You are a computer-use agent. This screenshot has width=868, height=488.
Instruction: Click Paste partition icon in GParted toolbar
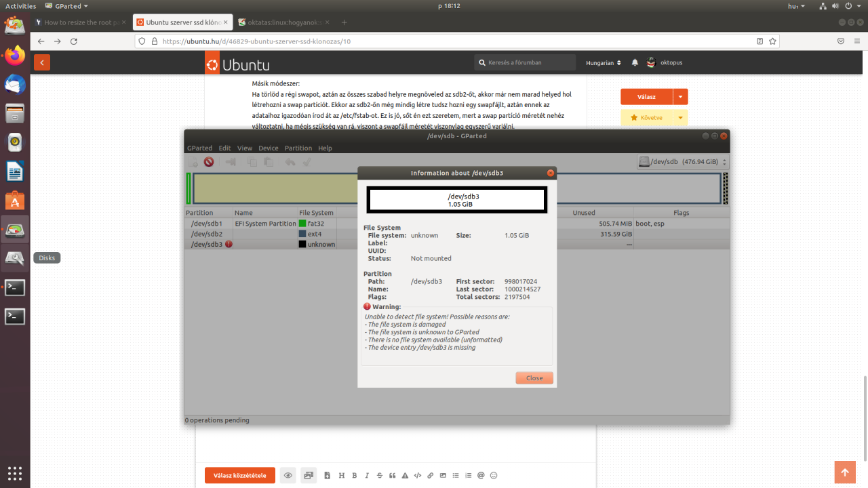[x=269, y=162]
